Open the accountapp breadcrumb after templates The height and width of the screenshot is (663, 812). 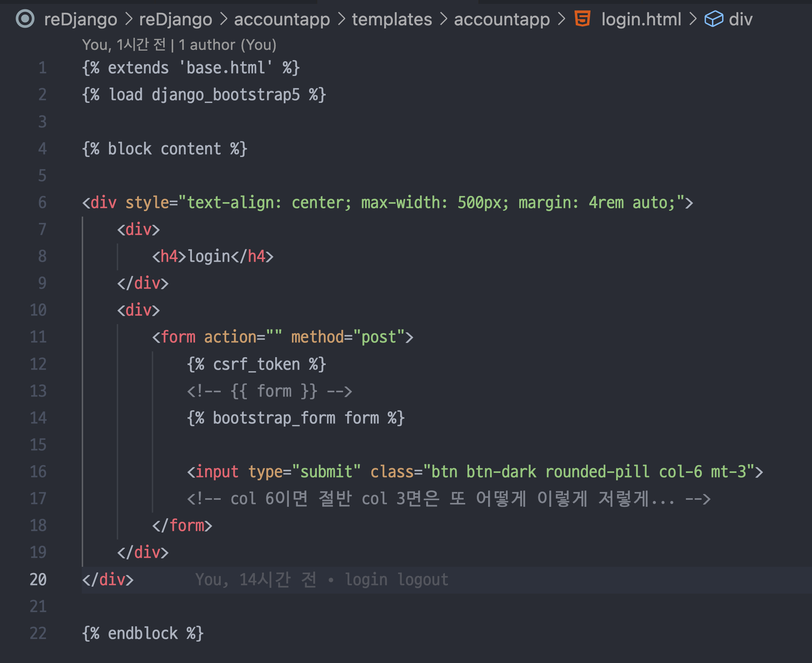pyautogui.click(x=502, y=19)
